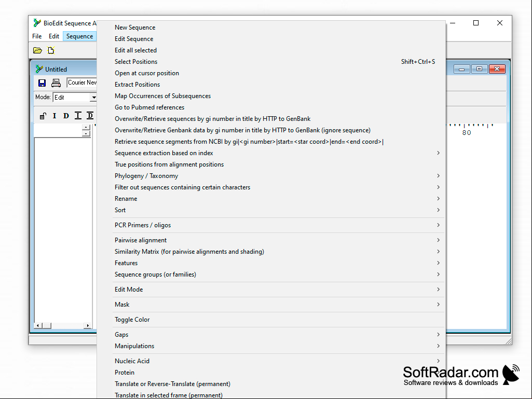Click the open file folder icon
This screenshot has height=399, width=532.
[37, 50]
